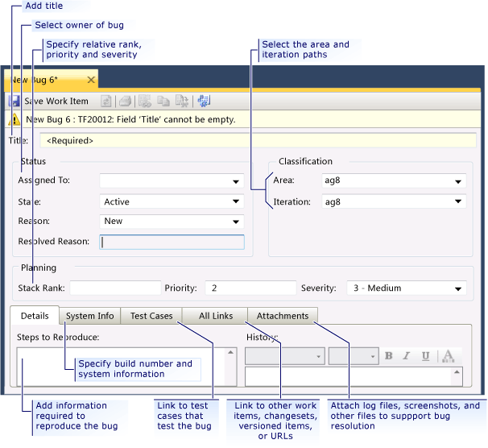Click the Title cannot be empty error message

tap(130, 119)
